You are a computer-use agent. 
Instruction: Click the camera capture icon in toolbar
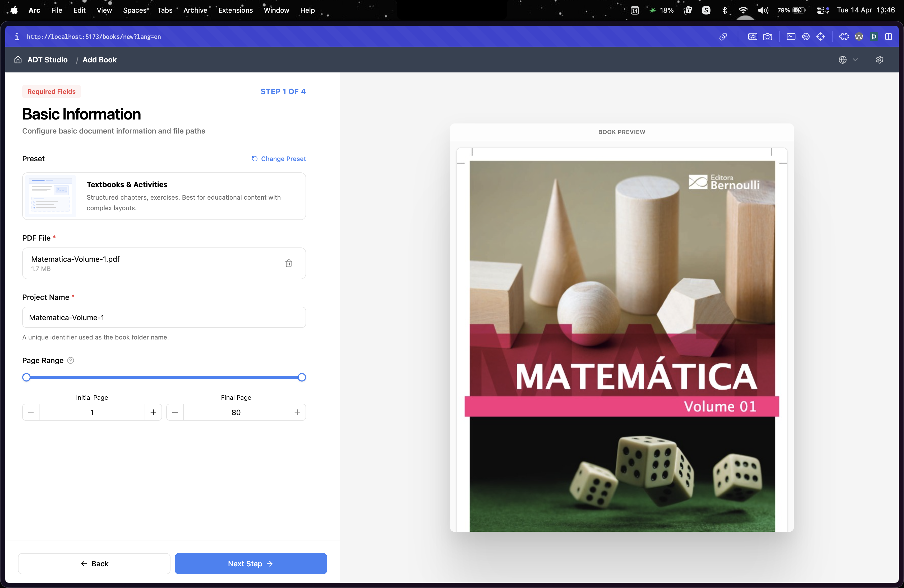point(768,36)
